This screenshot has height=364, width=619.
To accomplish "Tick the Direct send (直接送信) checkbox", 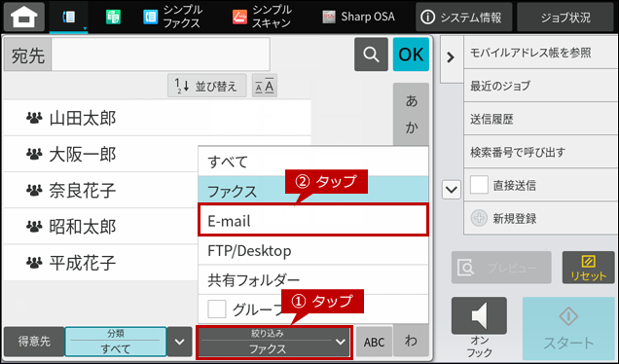I will click(479, 185).
